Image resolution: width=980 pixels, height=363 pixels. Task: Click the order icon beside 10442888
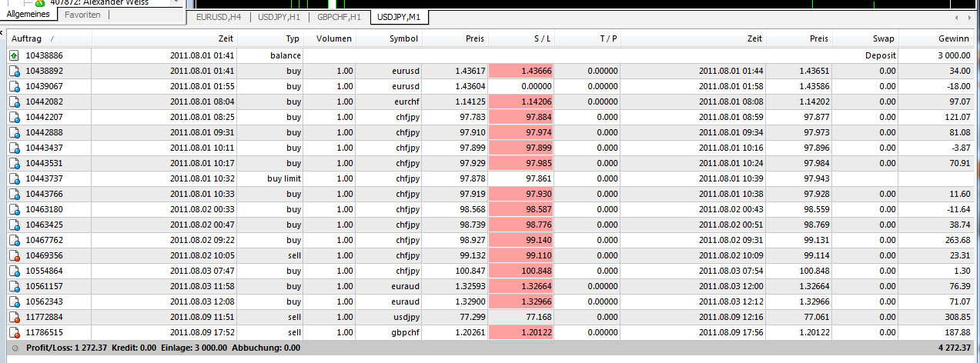(x=15, y=133)
